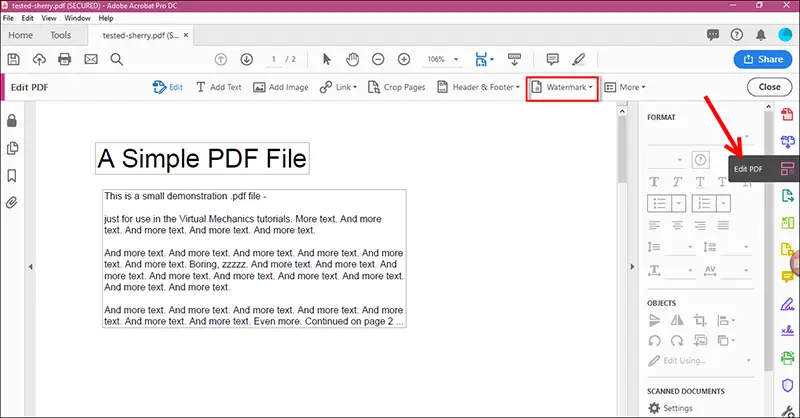Go to next page arrow
Screen dimensions: 800x418
point(246,59)
